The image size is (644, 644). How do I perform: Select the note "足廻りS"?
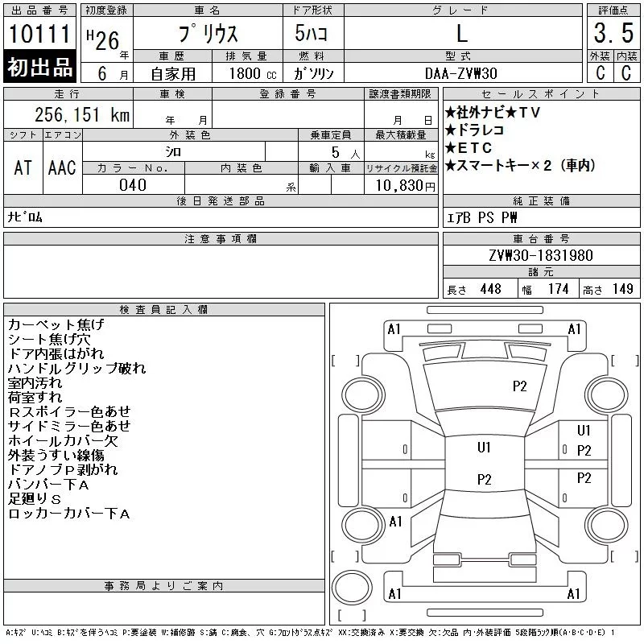tap(35, 499)
